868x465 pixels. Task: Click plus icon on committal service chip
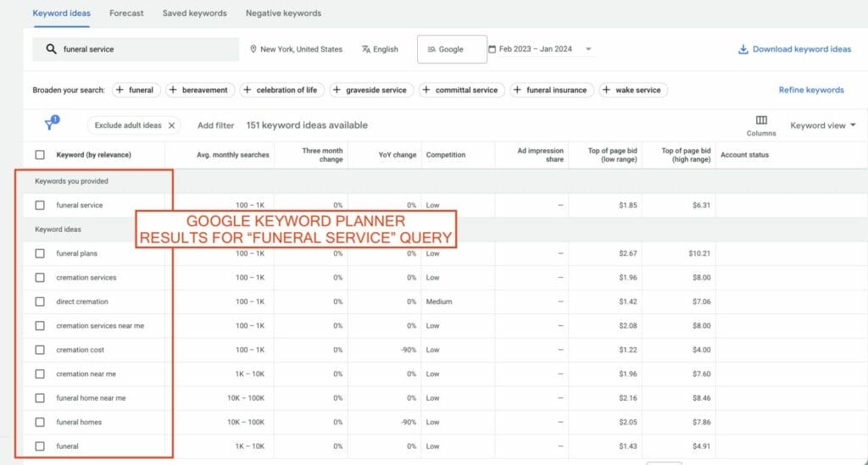tap(426, 90)
